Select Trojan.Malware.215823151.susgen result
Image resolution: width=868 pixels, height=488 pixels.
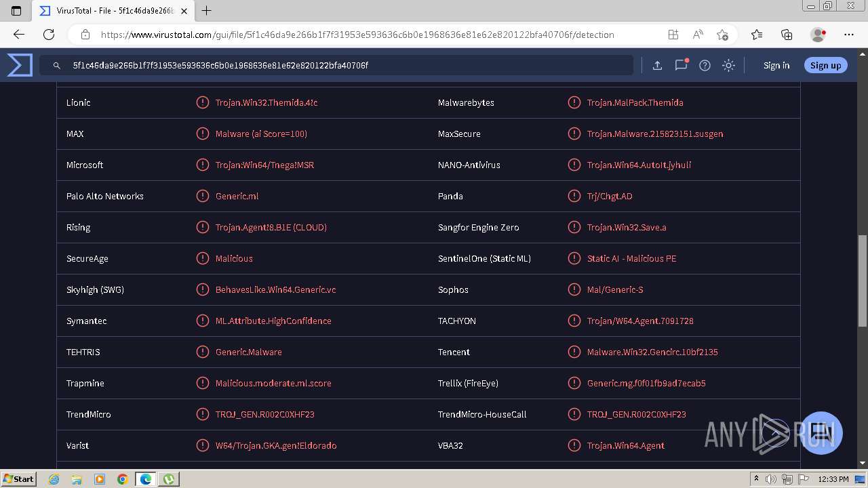655,134
